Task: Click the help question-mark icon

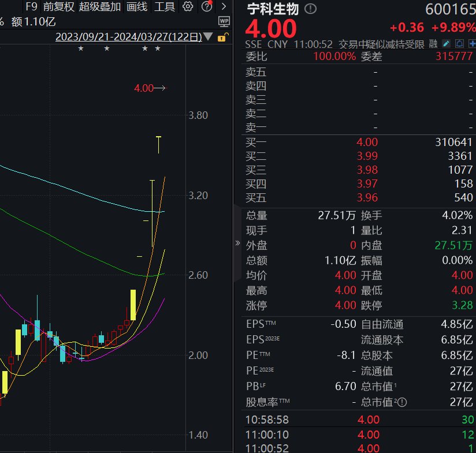Action: pyautogui.click(x=207, y=6)
